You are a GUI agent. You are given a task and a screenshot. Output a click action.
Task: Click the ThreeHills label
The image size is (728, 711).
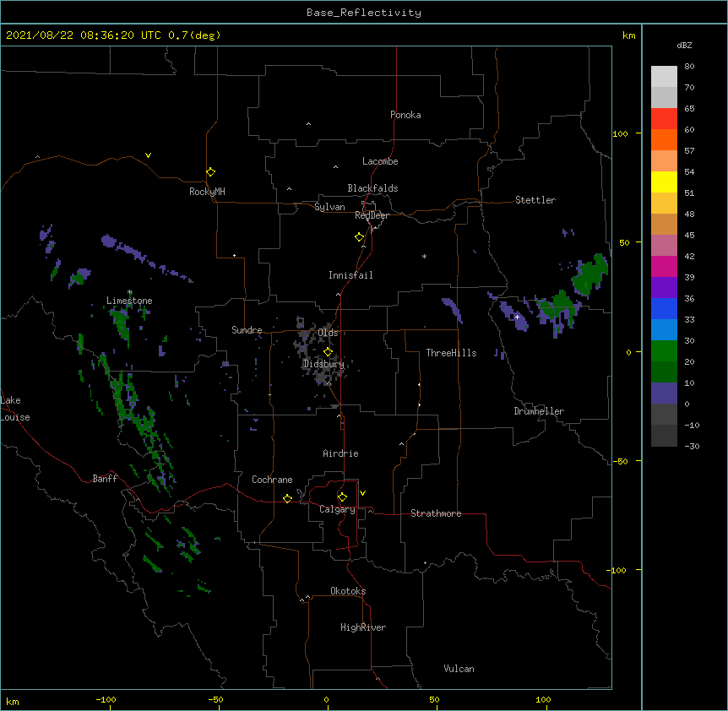(451, 353)
